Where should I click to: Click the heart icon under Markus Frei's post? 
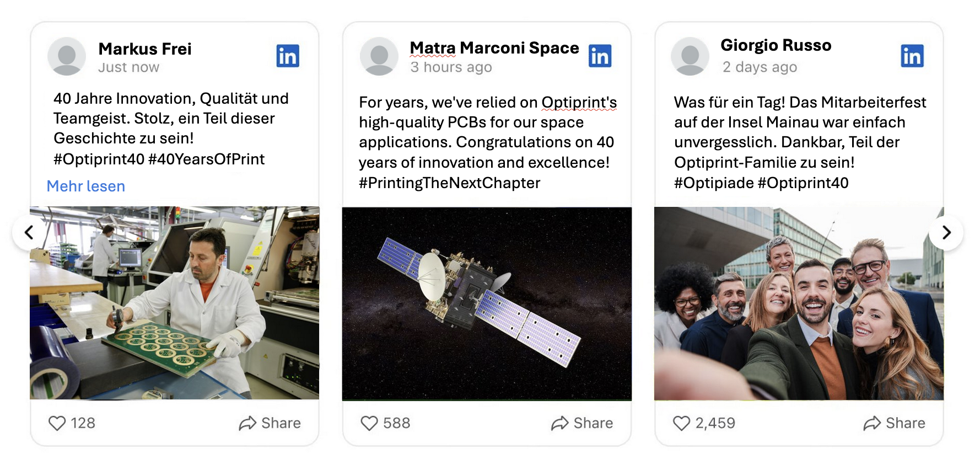pos(57,423)
